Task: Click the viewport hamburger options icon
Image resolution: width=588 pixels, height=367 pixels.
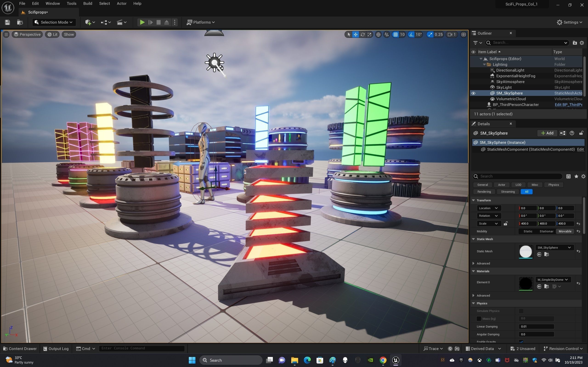Action: click(6, 34)
